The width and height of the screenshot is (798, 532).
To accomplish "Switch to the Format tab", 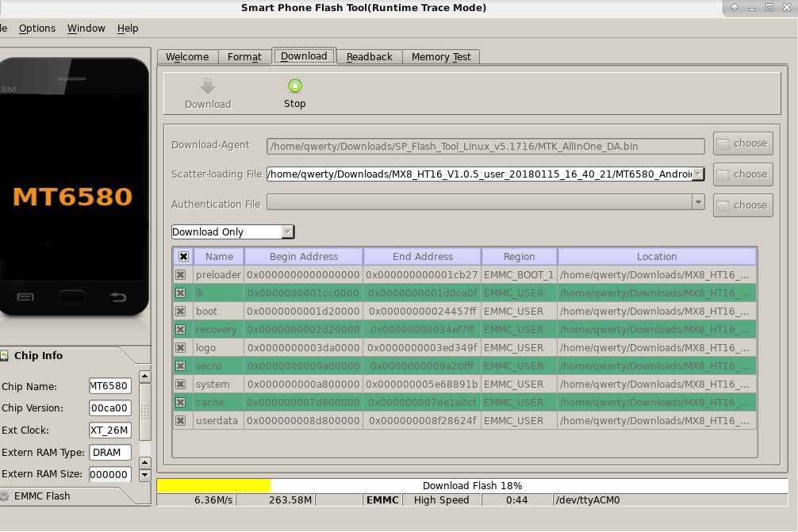I will coord(244,57).
